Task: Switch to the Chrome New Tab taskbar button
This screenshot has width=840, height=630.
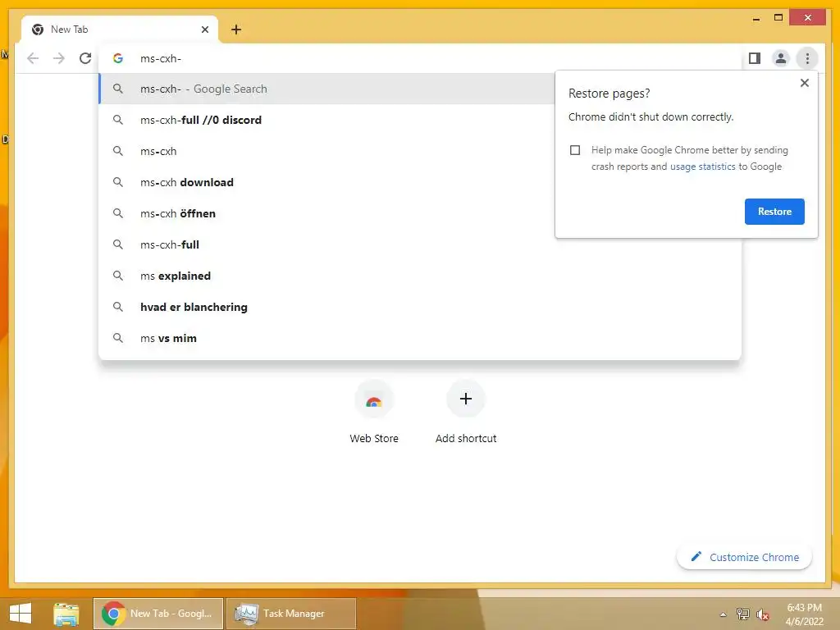Action: pos(158,614)
